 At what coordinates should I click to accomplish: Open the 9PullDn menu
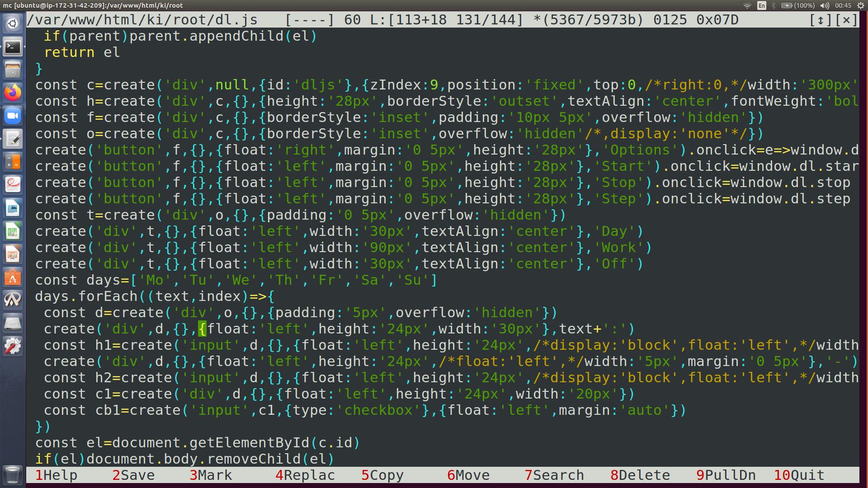(726, 475)
